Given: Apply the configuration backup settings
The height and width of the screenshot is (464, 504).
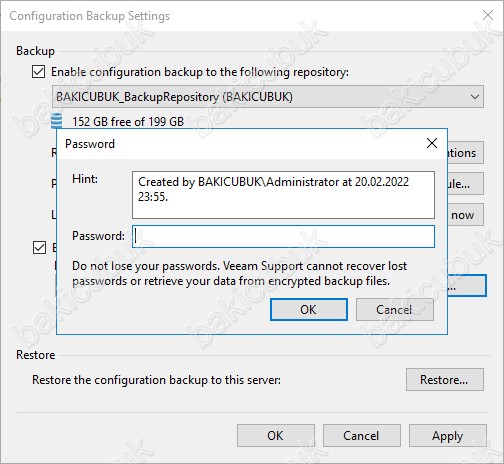Looking at the screenshot, I should point(448,436).
